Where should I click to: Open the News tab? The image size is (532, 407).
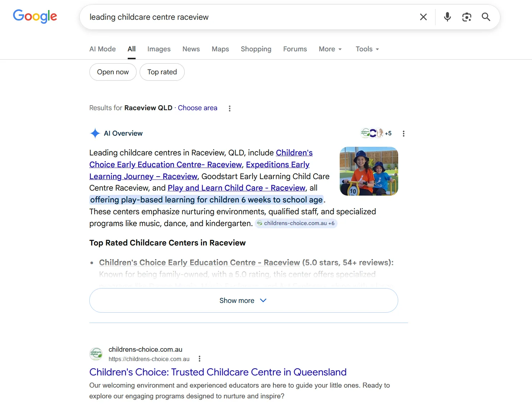click(x=191, y=49)
